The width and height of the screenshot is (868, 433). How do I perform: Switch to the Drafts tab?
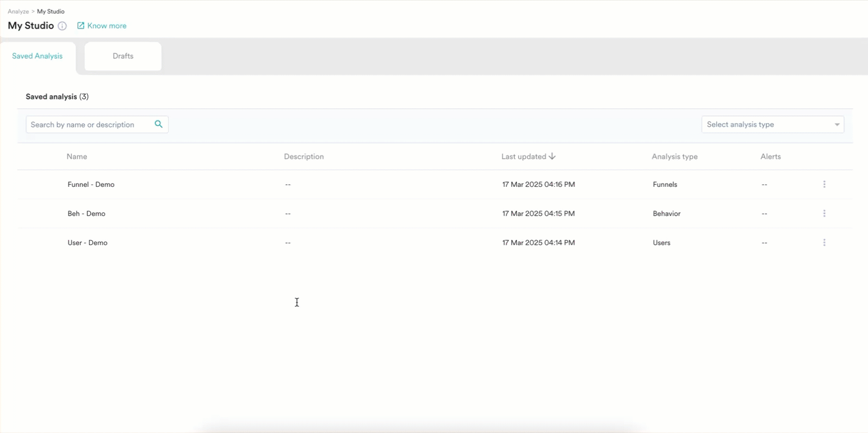point(123,56)
